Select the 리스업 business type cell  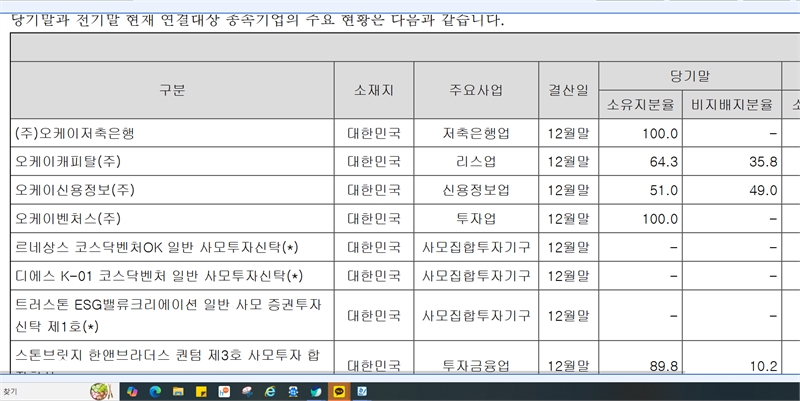pyautogui.click(x=475, y=161)
